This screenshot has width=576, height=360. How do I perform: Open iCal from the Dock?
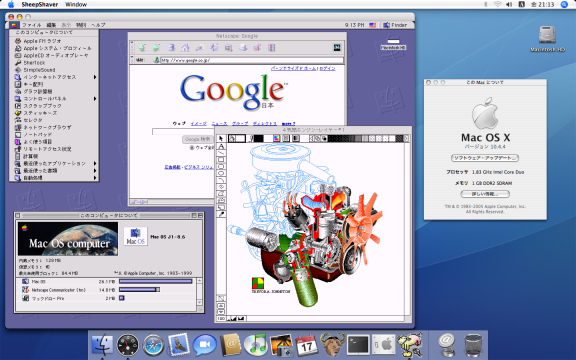[307, 345]
